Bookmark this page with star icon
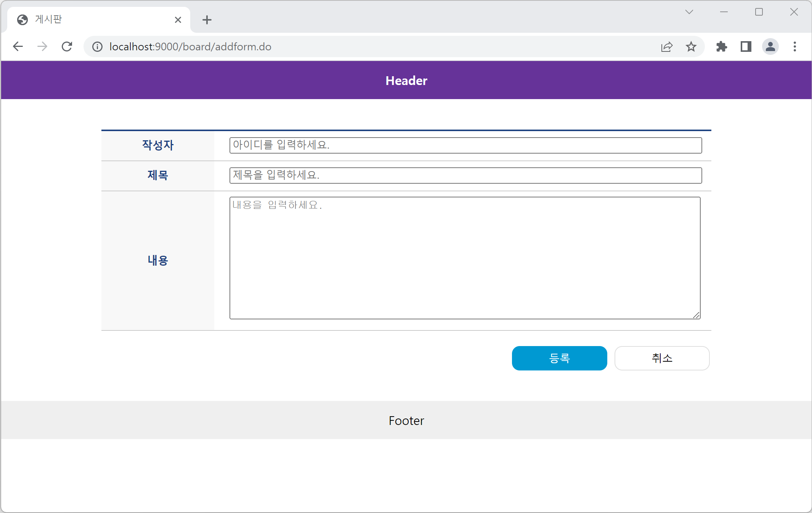The image size is (812, 513). [691, 46]
